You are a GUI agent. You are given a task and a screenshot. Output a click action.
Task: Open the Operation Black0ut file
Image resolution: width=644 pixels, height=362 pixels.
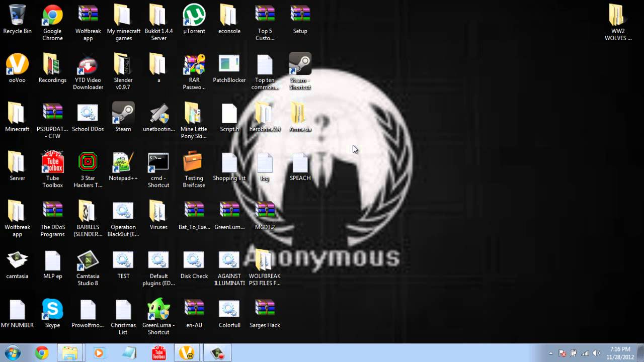pyautogui.click(x=123, y=219)
